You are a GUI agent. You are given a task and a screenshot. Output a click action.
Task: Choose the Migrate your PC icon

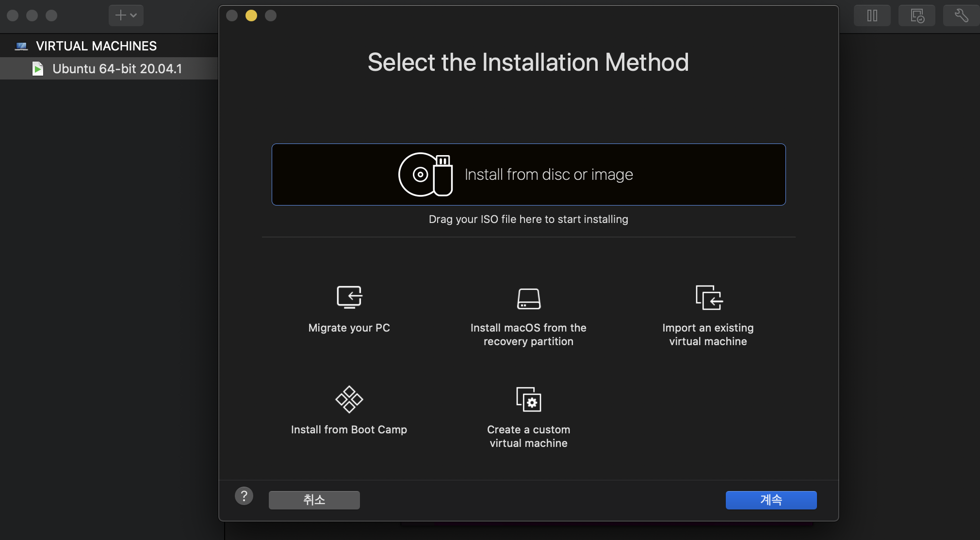(349, 297)
